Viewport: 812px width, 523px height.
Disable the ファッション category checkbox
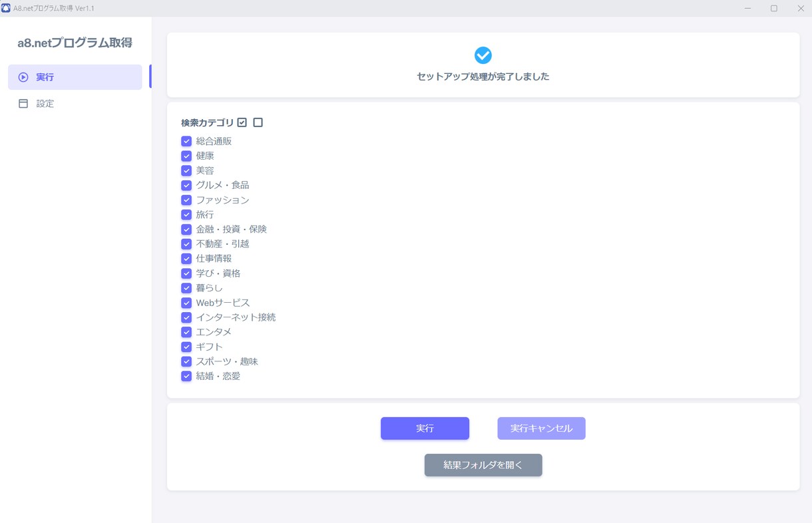click(186, 200)
